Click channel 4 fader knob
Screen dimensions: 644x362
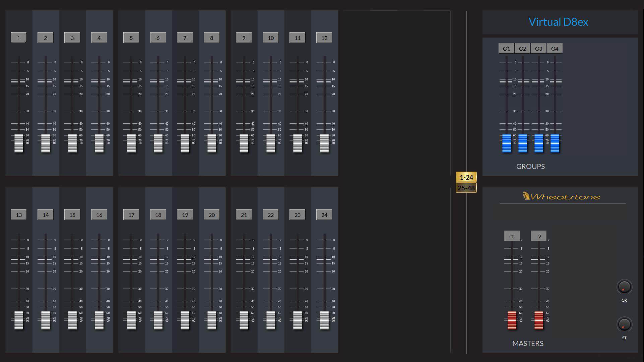point(99,143)
